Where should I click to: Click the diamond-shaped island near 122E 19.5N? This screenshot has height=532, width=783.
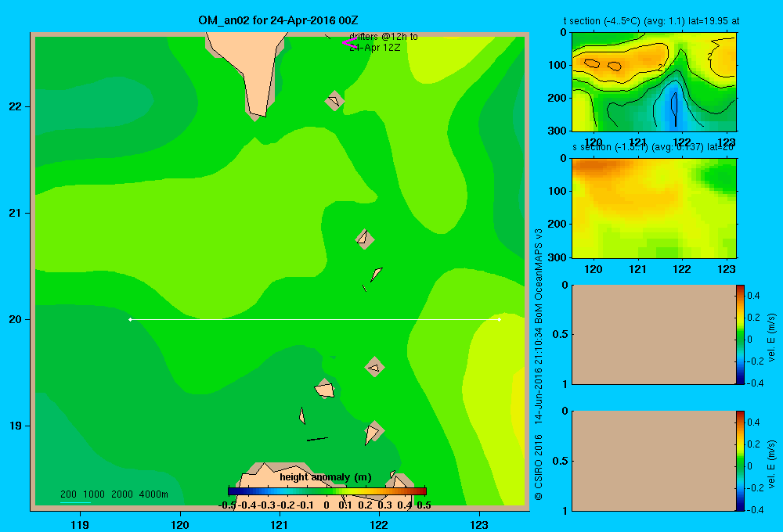[374, 367]
